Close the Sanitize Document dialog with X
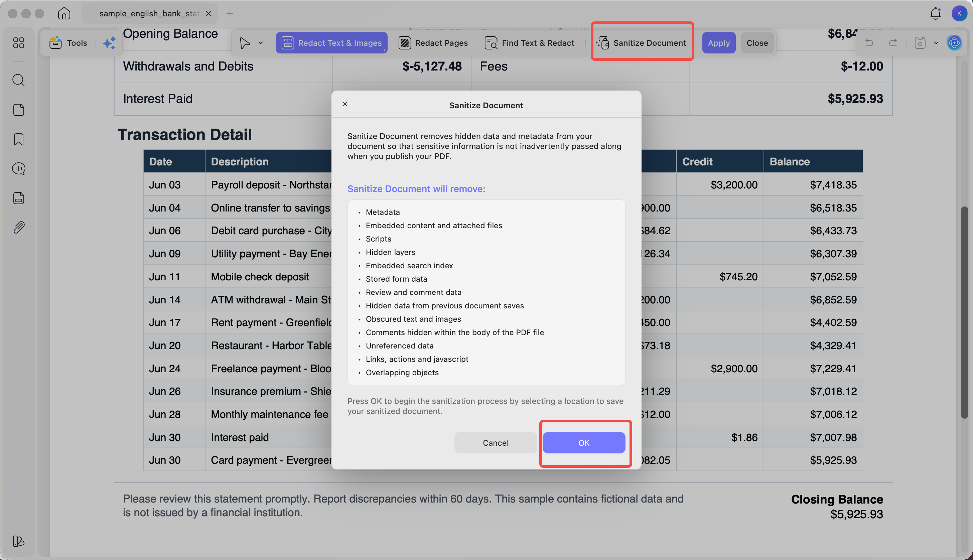 tap(344, 104)
